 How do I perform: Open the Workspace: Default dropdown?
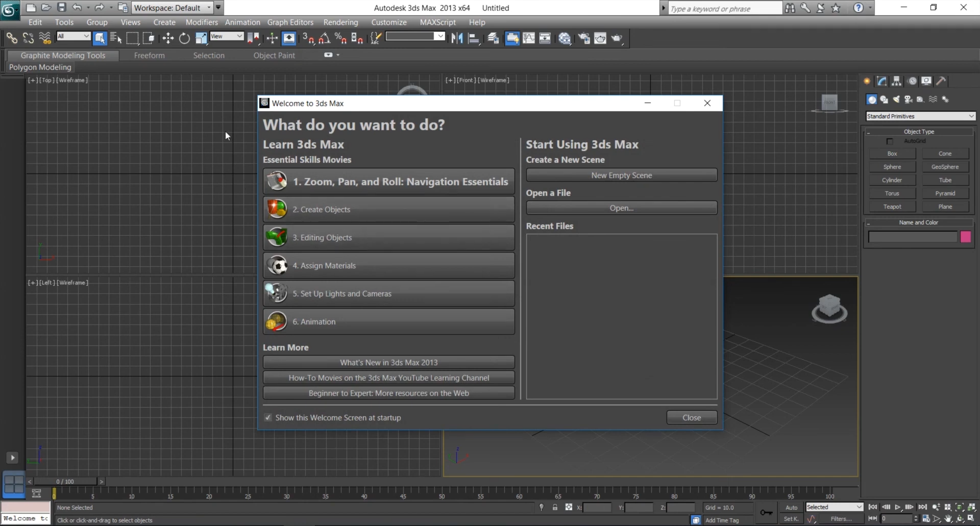pos(173,8)
